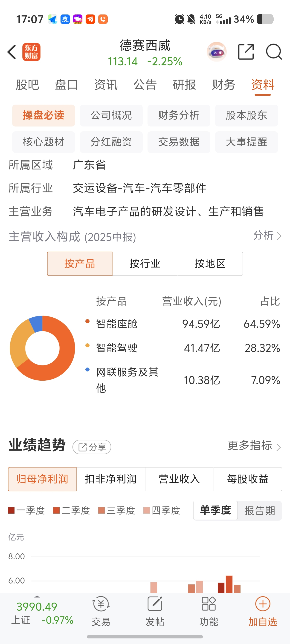Open the 发帖 post icon

(155, 604)
